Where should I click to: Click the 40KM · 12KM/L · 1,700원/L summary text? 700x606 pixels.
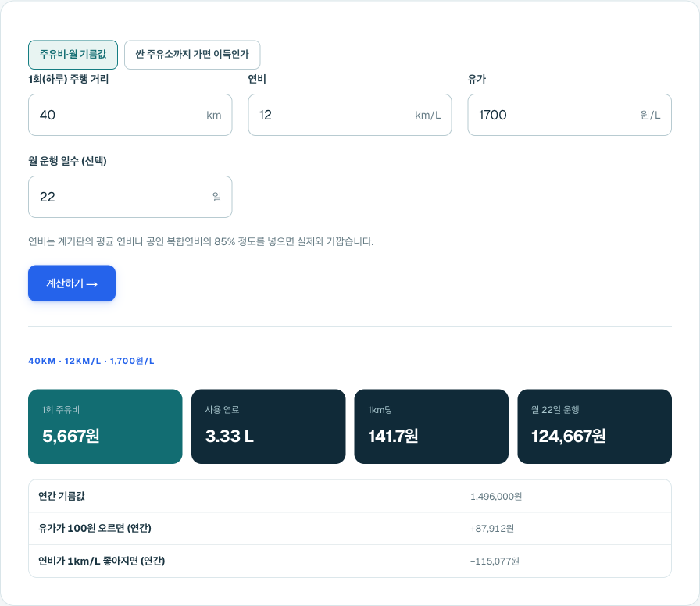click(91, 361)
